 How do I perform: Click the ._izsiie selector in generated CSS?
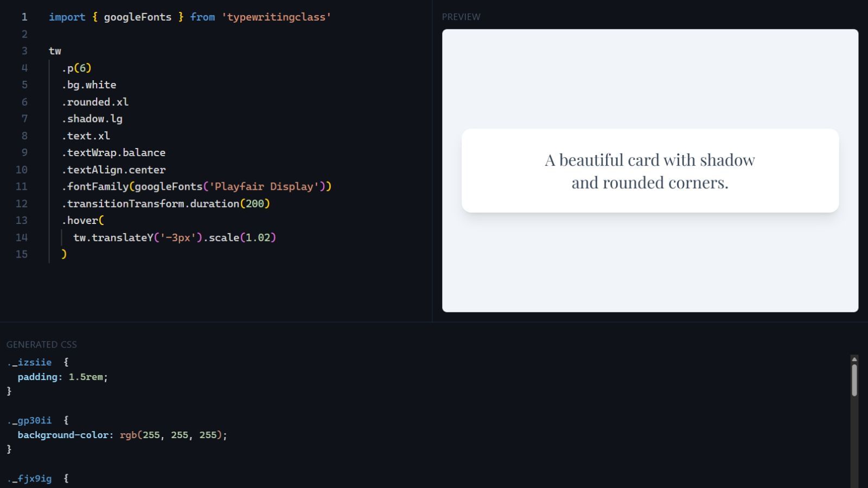point(30,362)
